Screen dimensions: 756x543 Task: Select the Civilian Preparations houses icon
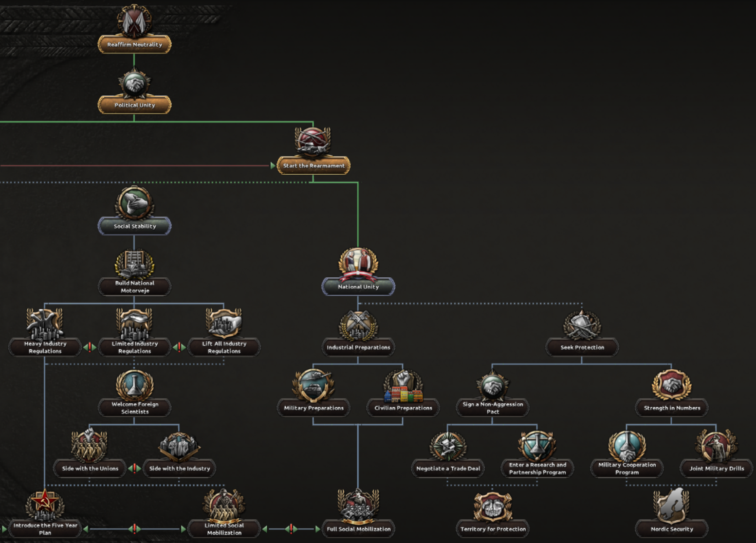[403, 386]
